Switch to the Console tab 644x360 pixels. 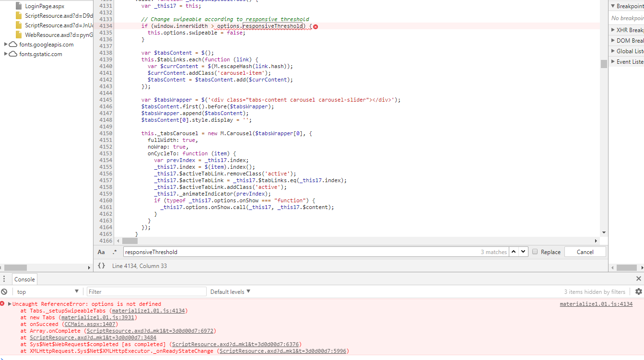pos(24,279)
